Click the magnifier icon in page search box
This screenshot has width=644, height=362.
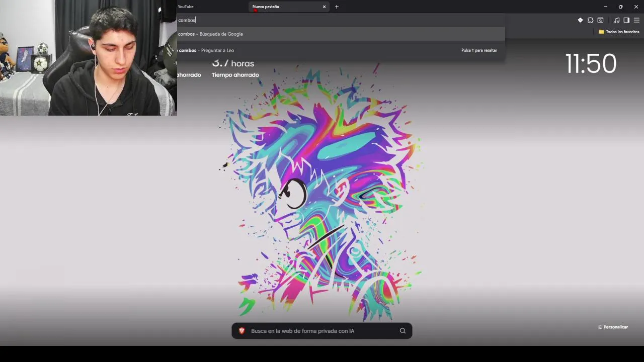coord(403,331)
